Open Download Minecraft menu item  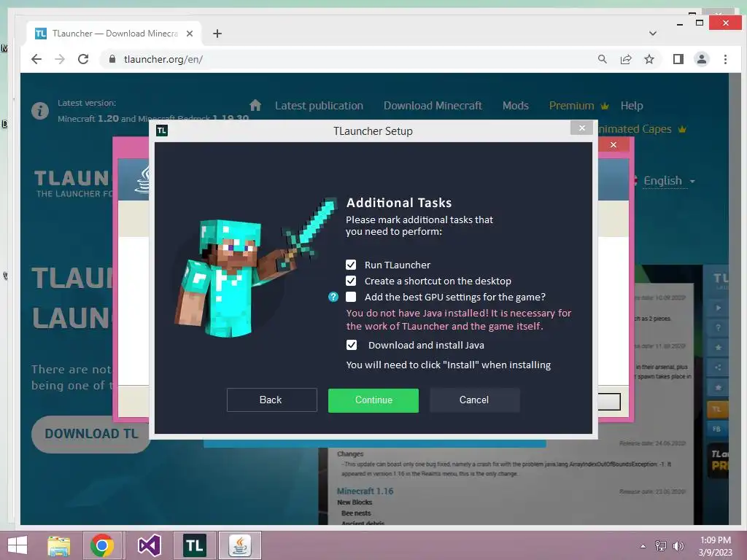coord(433,106)
